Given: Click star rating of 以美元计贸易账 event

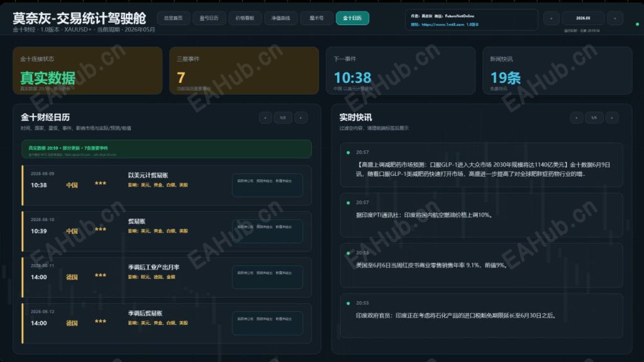Looking at the screenshot, I should click(101, 184).
